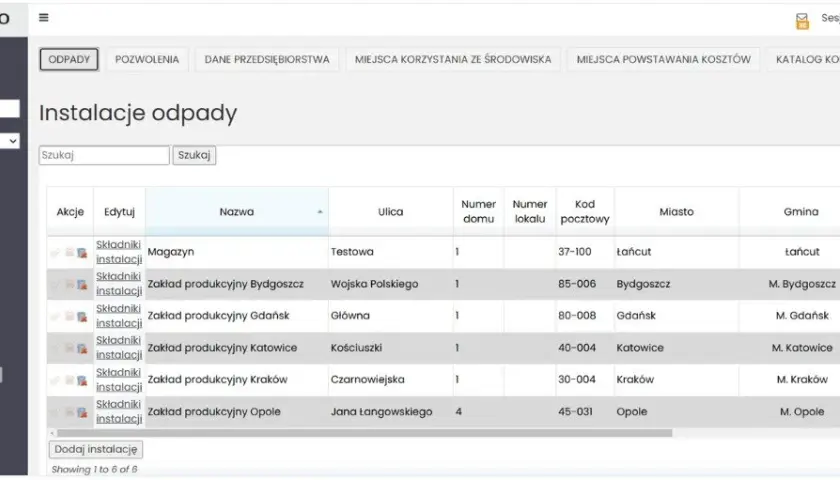Sort by the Miasto column header
The image size is (840, 480).
click(x=677, y=212)
